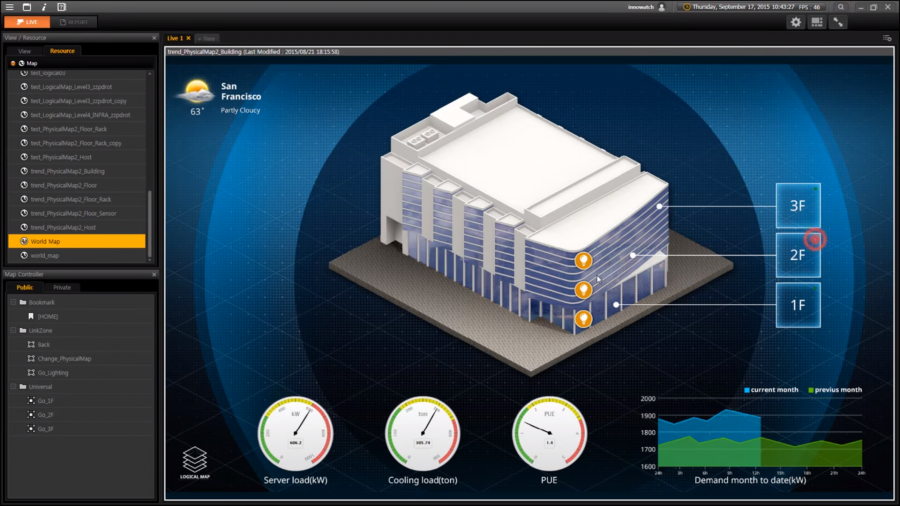Screen dimensions: 900x506
Task: Select trend_PhysicalMap2_Floor_Rack item
Action: point(77,199)
